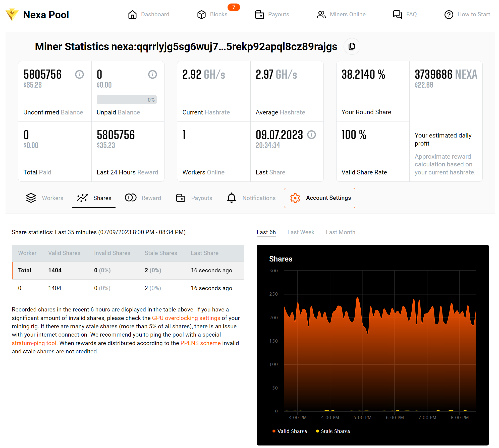Click the FAQ speech bubble icon
Image resolution: width=499 pixels, height=448 pixels.
click(x=397, y=14)
